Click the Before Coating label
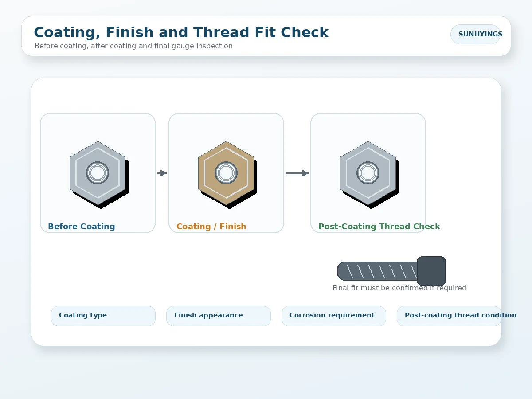The height and width of the screenshot is (399, 532). pos(82,227)
